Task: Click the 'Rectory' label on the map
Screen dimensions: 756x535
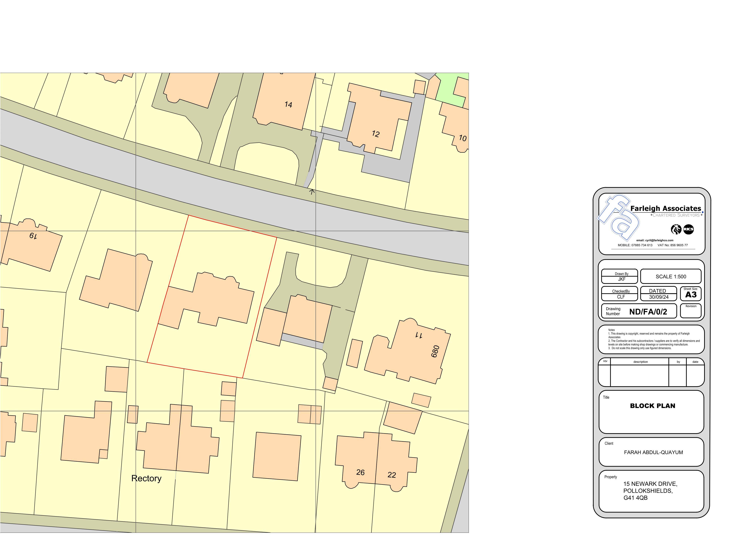Action: [x=146, y=478]
